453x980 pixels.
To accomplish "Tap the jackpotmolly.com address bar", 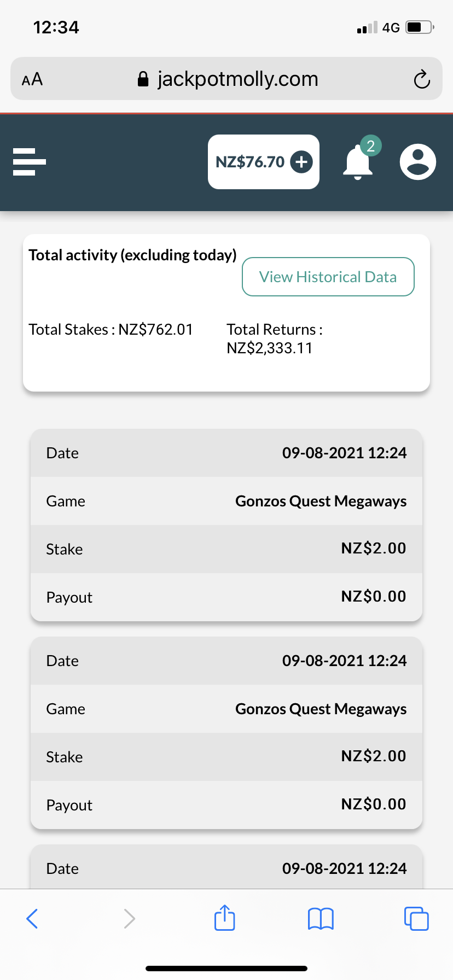I will [226, 79].
